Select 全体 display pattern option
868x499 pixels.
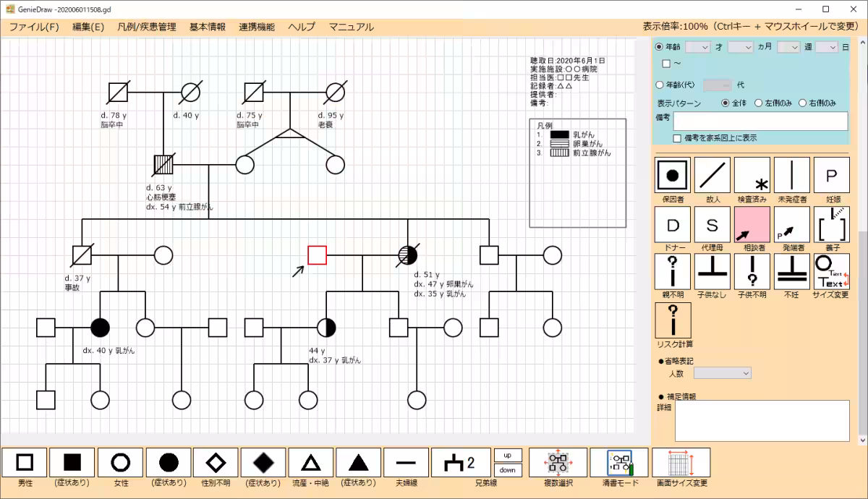point(726,103)
